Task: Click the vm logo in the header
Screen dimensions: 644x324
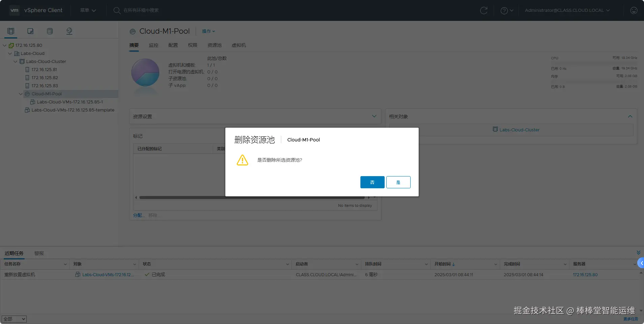Action: point(14,10)
